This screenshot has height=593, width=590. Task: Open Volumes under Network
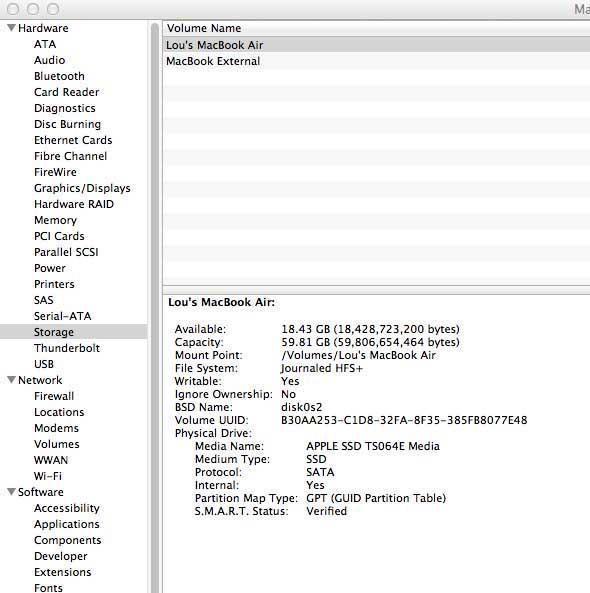coord(57,444)
